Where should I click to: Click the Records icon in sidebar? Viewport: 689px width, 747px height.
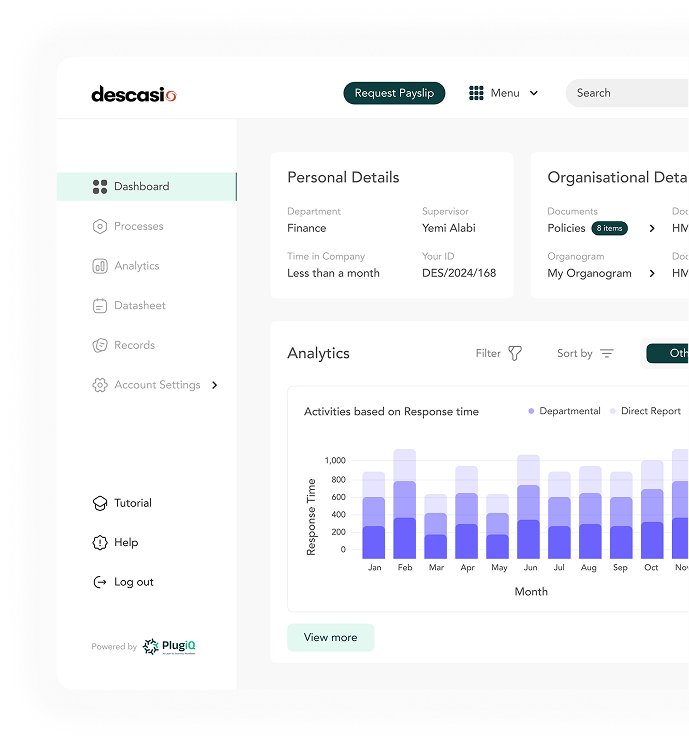(99, 345)
